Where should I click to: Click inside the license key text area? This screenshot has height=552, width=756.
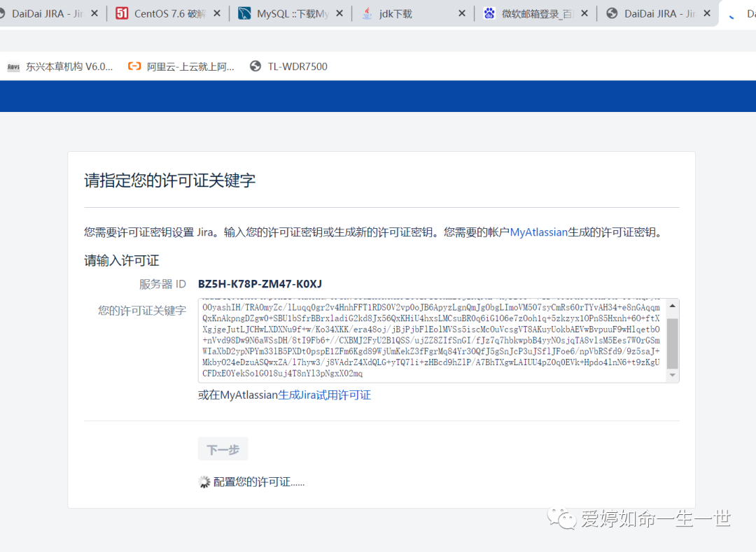(x=431, y=341)
